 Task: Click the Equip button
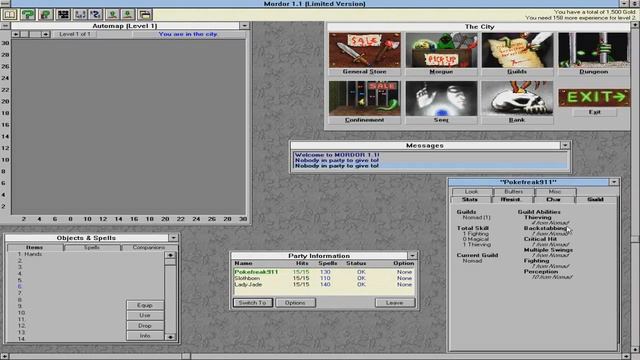coord(145,305)
